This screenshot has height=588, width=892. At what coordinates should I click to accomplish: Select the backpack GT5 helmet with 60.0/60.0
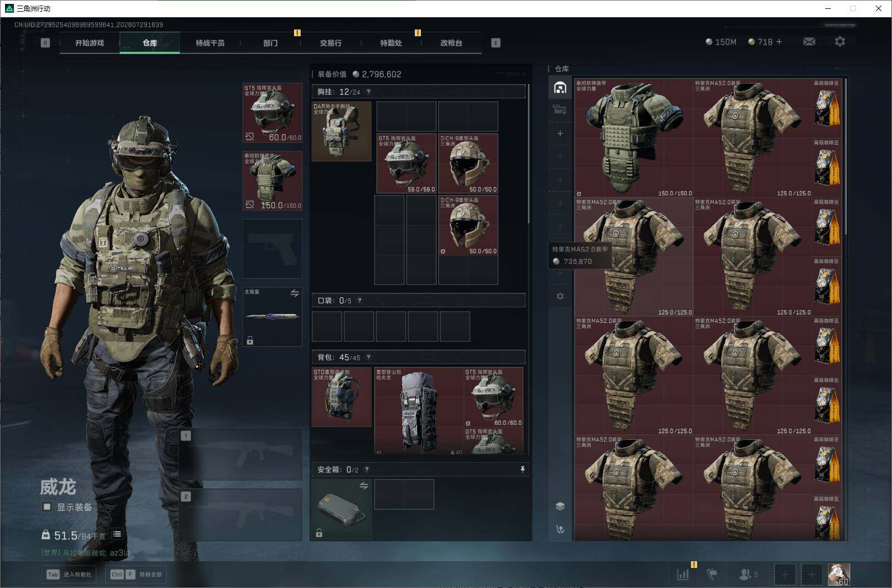(494, 397)
